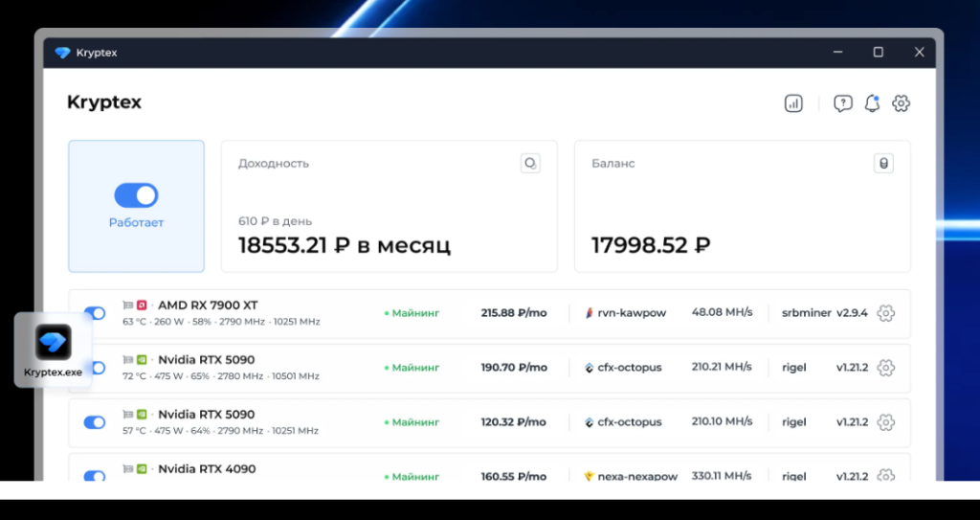
Task: Select the AMD RX 7900 XT name
Action: [x=208, y=305]
